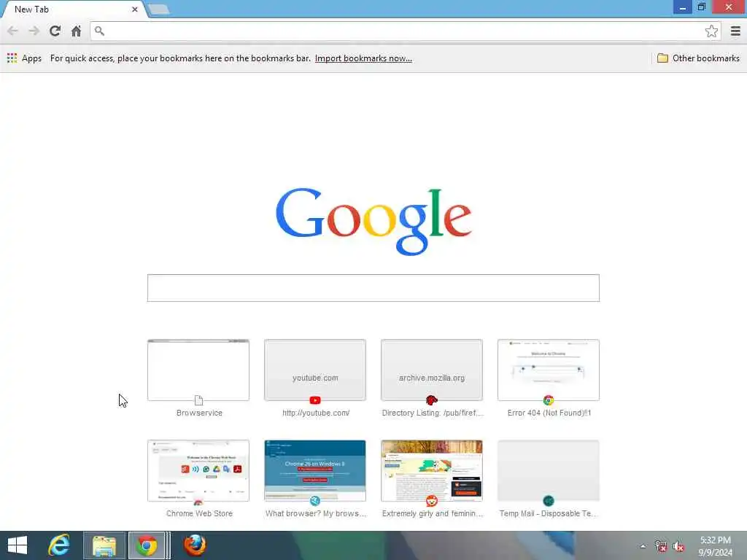Open the Error 404 (Not Found) thumbnail
The height and width of the screenshot is (560, 747).
549,370
